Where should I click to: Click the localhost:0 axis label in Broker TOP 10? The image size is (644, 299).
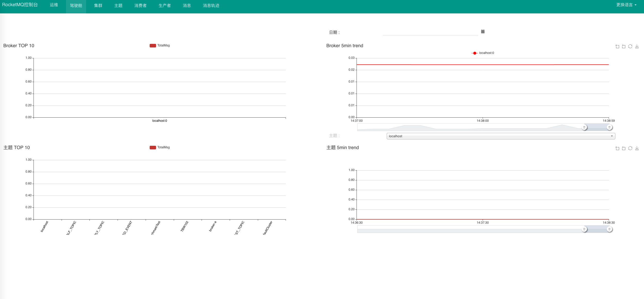pyautogui.click(x=160, y=121)
